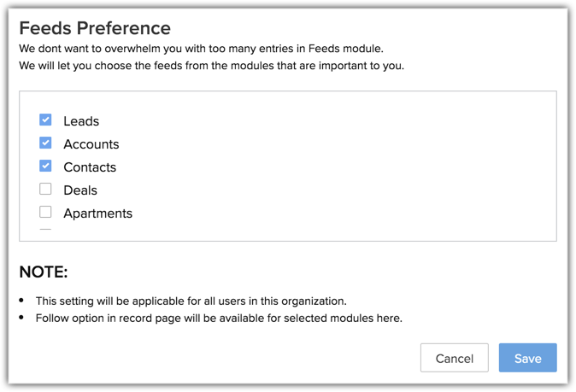
Task: Click the note about all users in organization
Action: point(191,301)
